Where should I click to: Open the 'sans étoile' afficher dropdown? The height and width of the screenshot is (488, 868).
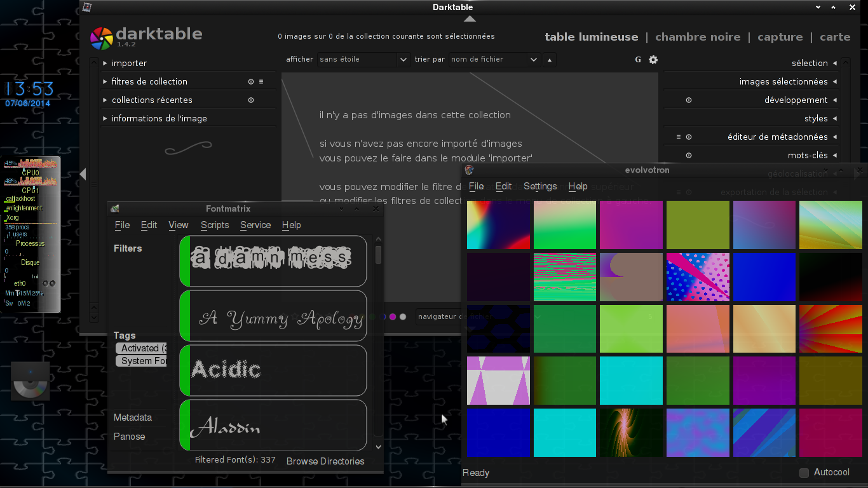coord(363,60)
